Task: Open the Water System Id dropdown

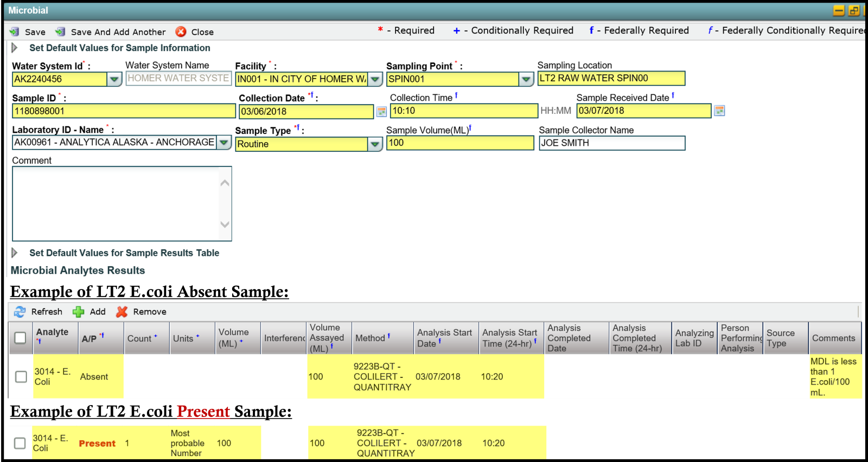Action: (114, 79)
